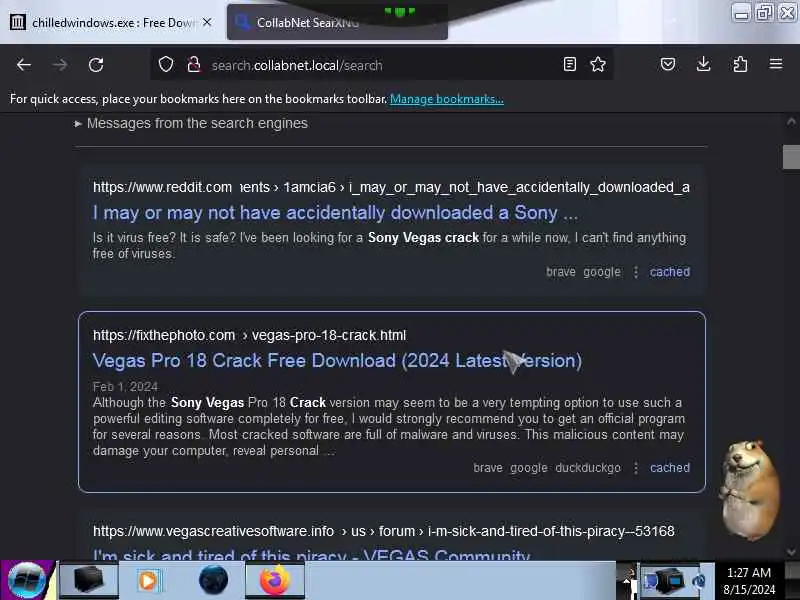The image size is (800, 600).
Task: Go back to the previous page
Action: tap(23, 65)
